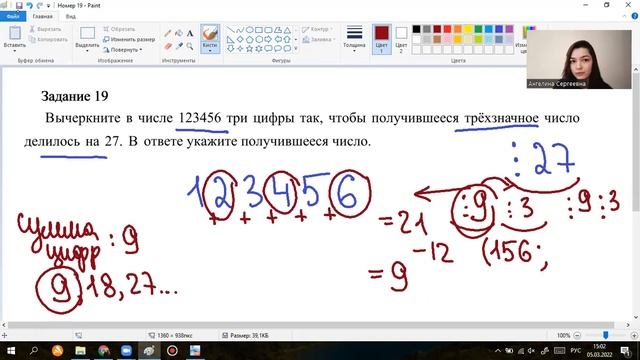Viewport: 640px width, 360px height.
Task: Pick the black color swatch
Action: (416, 29)
